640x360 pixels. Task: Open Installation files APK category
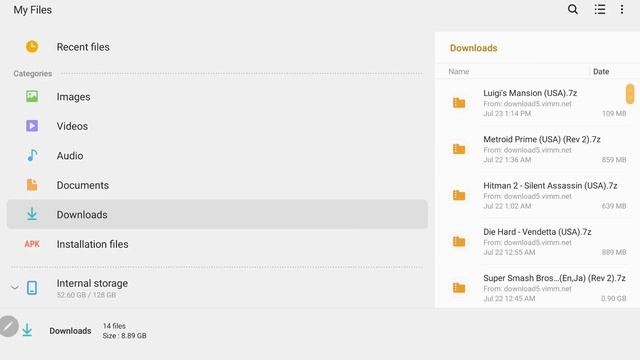tap(217, 244)
